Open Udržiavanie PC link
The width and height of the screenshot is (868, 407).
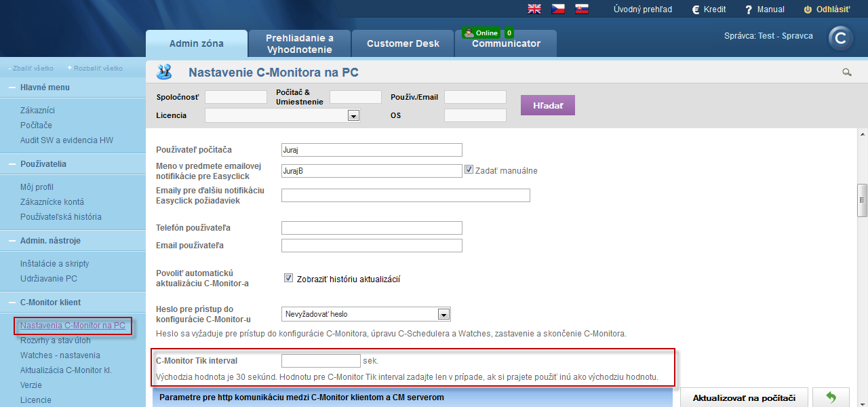coord(49,279)
